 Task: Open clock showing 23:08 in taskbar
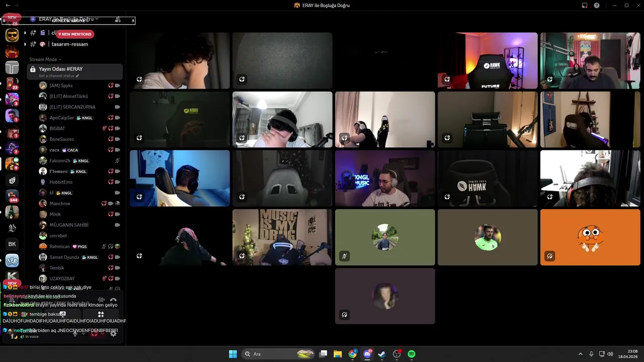(628, 354)
